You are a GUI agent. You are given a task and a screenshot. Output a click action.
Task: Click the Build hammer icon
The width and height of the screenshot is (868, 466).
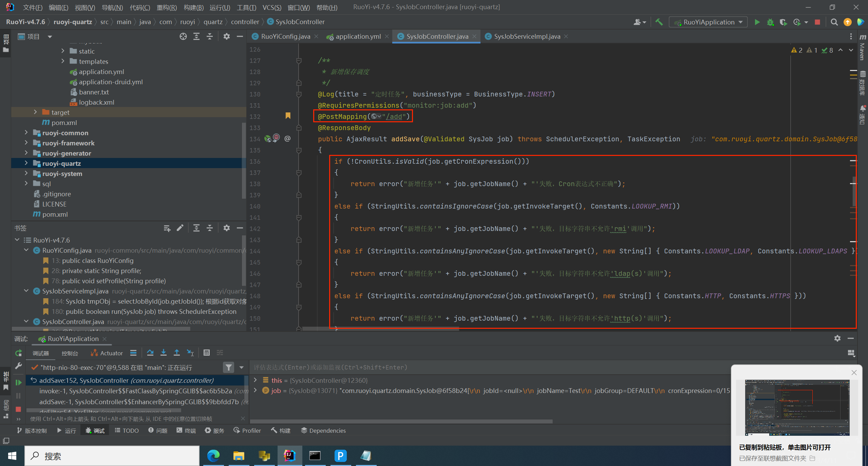(x=659, y=22)
